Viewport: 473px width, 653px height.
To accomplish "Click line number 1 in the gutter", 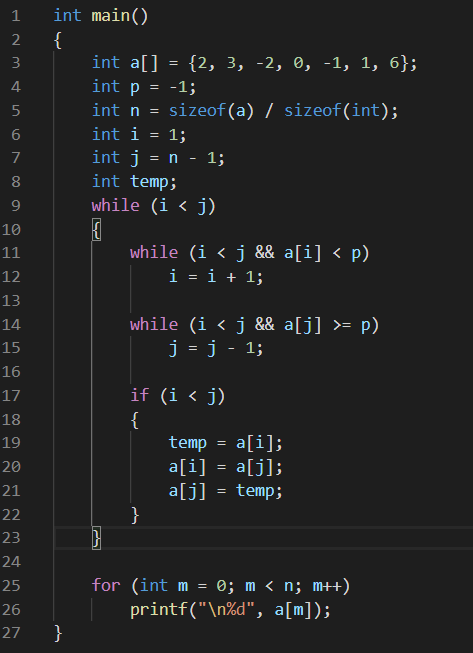I will pos(16,16).
